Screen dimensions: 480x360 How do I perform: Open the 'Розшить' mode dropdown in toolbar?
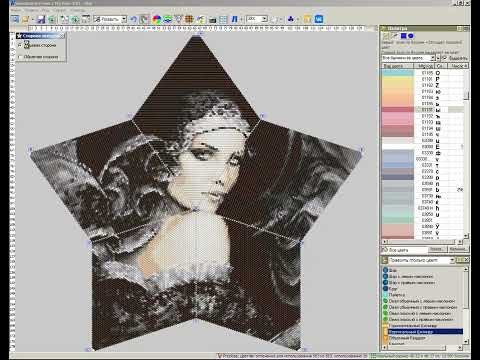tap(124, 19)
